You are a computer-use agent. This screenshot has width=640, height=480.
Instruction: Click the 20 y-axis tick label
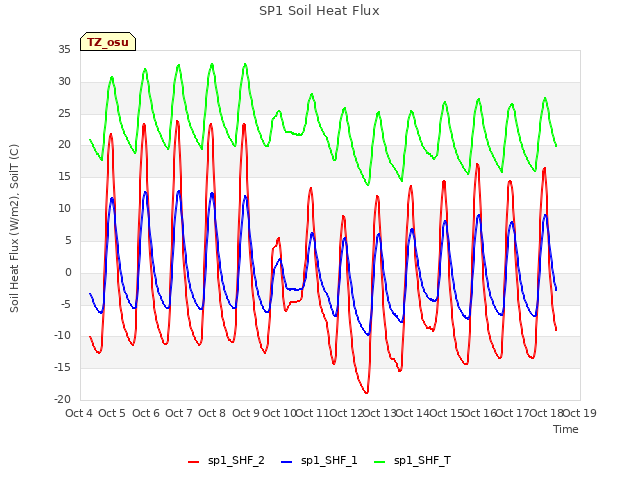[x=64, y=144]
